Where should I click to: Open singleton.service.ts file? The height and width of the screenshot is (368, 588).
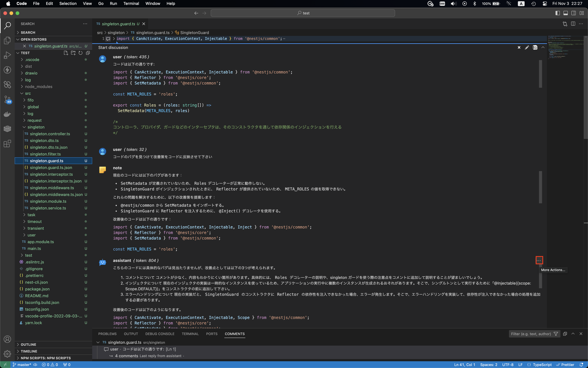(48, 208)
